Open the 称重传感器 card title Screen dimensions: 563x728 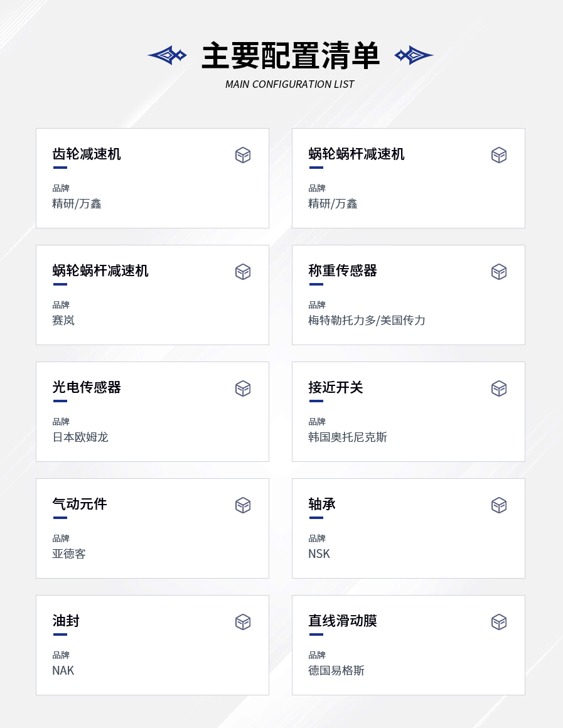pyautogui.click(x=342, y=270)
